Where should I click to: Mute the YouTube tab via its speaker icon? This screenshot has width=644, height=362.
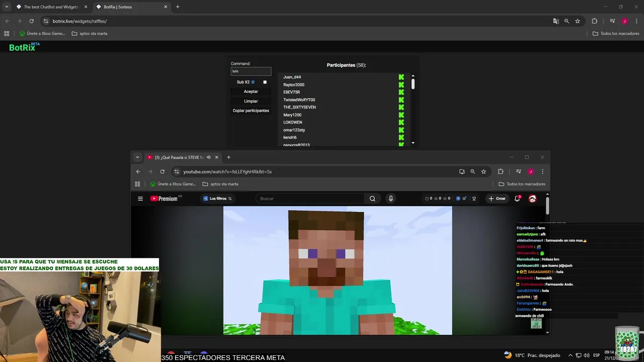click(x=208, y=157)
